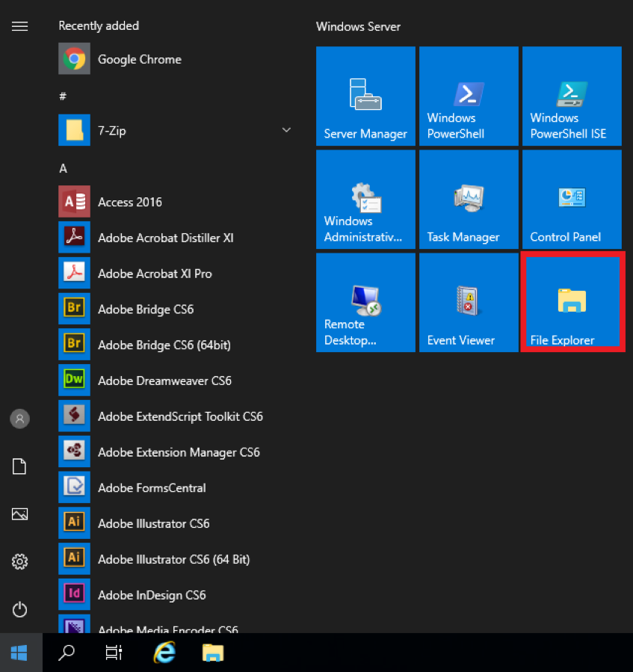
Task: Click the Windows Start button
Action: point(19,653)
